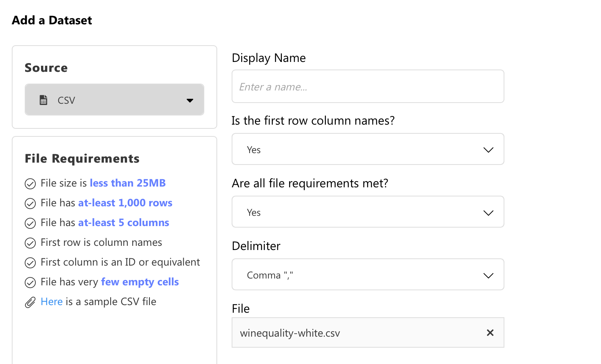Open the file requirements met dropdown
The width and height of the screenshot is (601, 364).
point(367,212)
